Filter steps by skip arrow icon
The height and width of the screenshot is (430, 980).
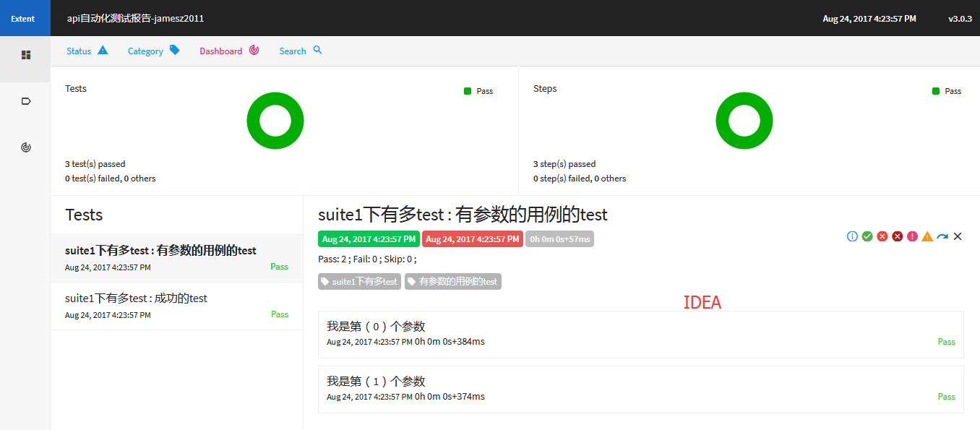(942, 236)
